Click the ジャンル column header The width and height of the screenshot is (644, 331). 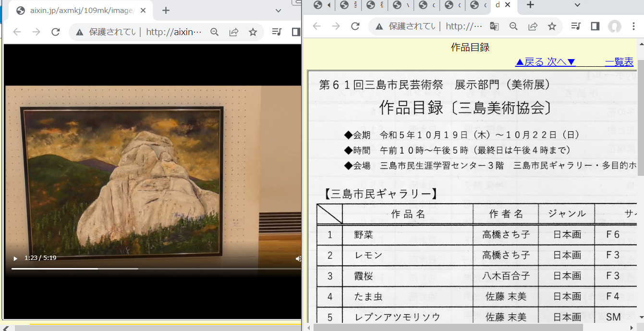tap(567, 214)
